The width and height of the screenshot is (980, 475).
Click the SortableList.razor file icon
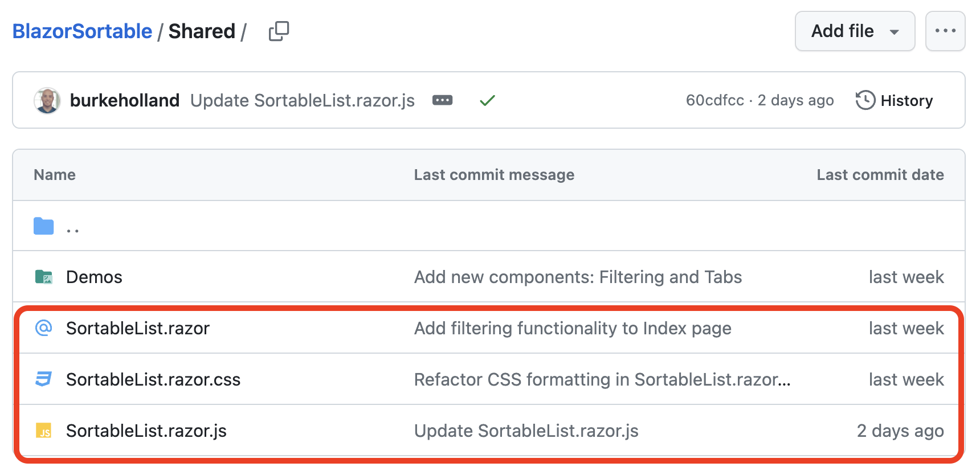[44, 328]
